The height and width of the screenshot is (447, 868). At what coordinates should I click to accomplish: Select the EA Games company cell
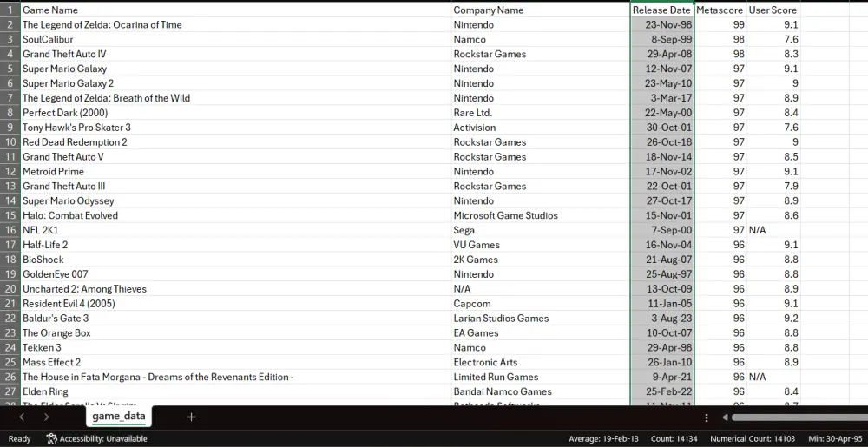tap(541, 333)
